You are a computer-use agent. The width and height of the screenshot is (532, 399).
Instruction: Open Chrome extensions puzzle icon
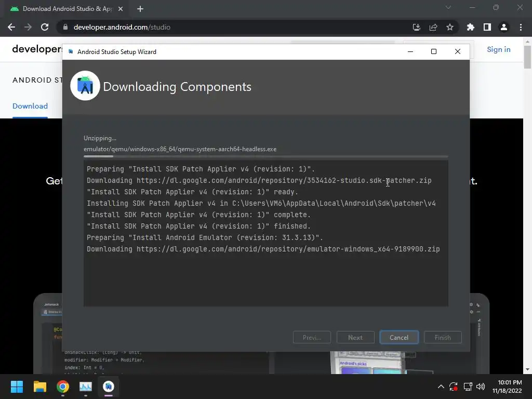coord(471,27)
